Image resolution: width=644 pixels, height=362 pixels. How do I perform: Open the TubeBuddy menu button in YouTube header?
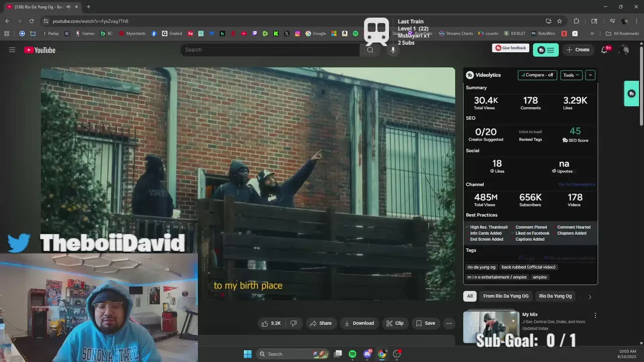click(x=546, y=50)
